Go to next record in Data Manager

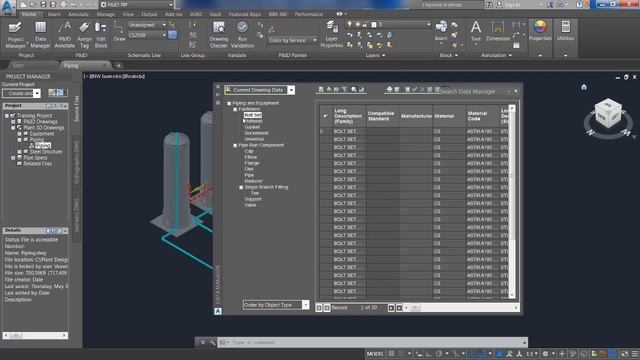tap(391, 308)
